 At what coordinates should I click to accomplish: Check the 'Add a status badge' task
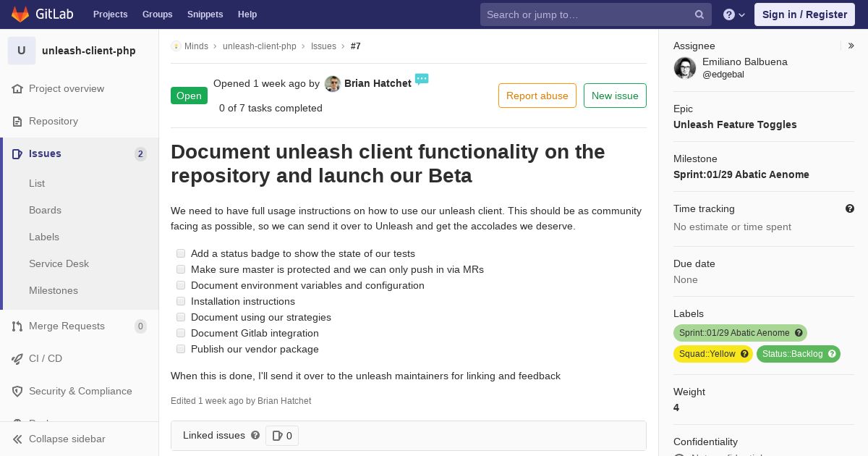pyautogui.click(x=181, y=253)
